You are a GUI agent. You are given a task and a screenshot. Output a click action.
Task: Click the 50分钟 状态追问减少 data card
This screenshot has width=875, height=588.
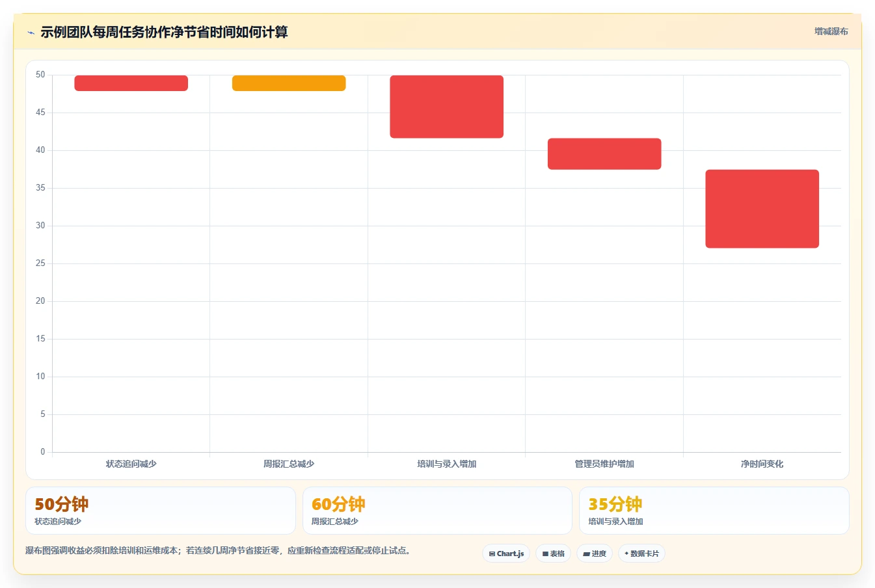coord(161,511)
